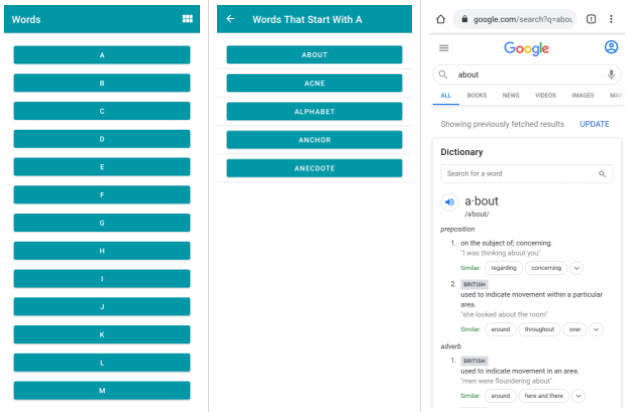Expand more synonyms after 'over'

coord(597,329)
